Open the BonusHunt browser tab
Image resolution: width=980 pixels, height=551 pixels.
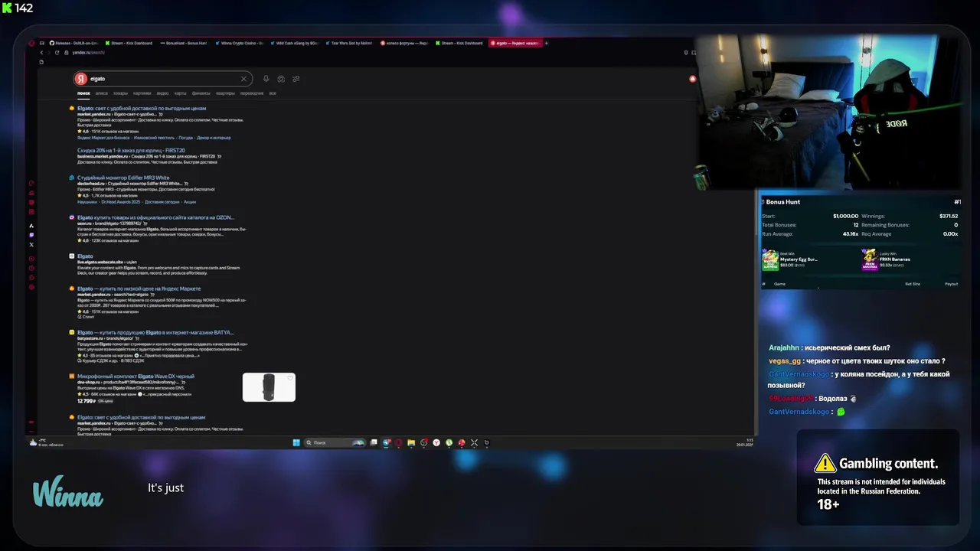coord(184,43)
